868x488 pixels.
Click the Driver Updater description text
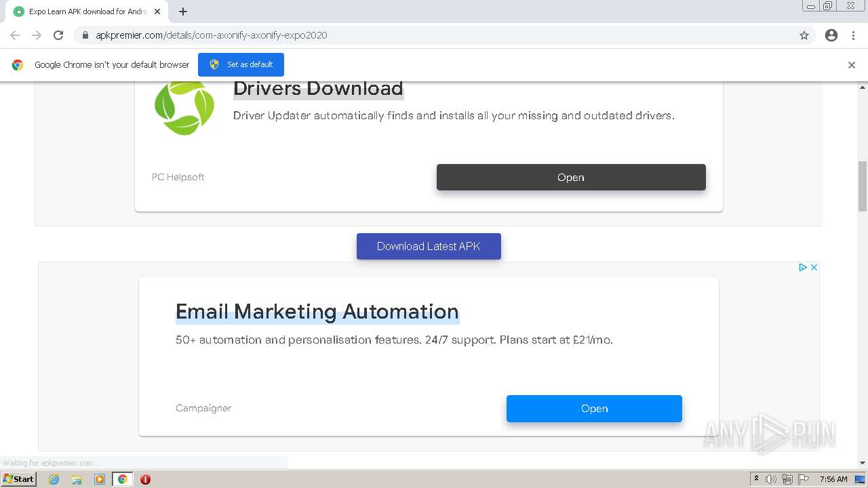tap(454, 116)
